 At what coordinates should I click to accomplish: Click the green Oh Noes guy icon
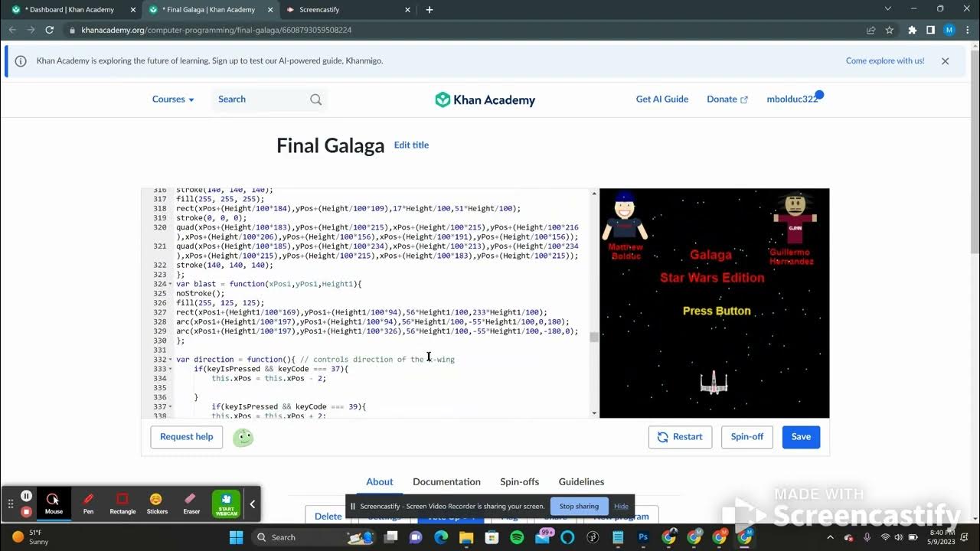click(243, 438)
